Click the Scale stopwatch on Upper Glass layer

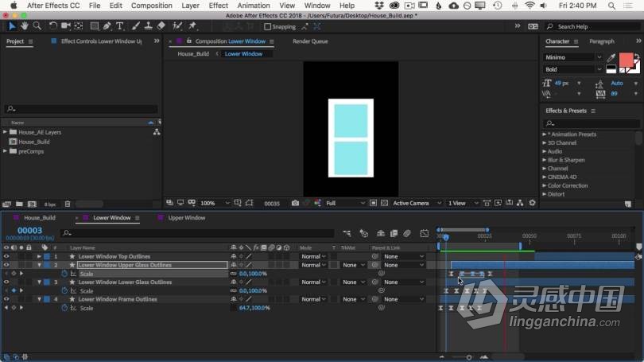[65, 274]
